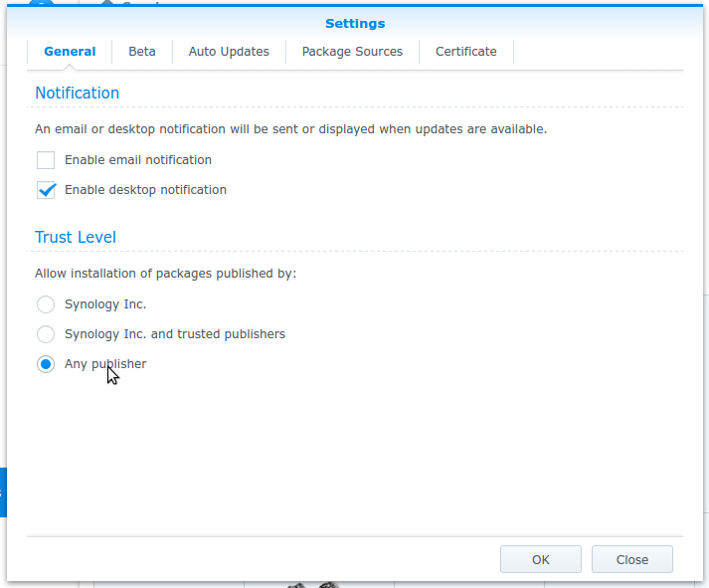Go to the Auto Updates tab
Screen dimensions: 709x588
click(x=229, y=52)
